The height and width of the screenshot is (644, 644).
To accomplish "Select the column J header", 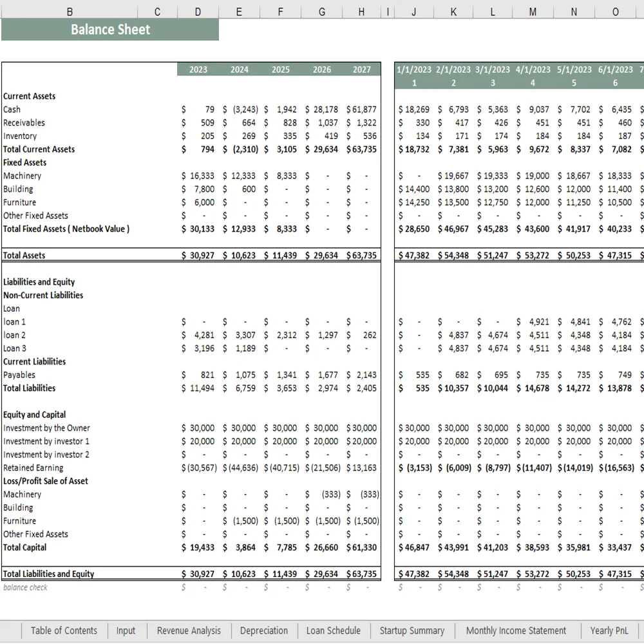I will pyautogui.click(x=414, y=11).
